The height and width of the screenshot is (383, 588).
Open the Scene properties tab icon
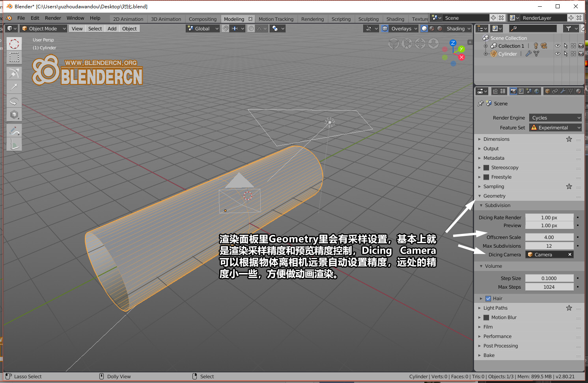529,91
